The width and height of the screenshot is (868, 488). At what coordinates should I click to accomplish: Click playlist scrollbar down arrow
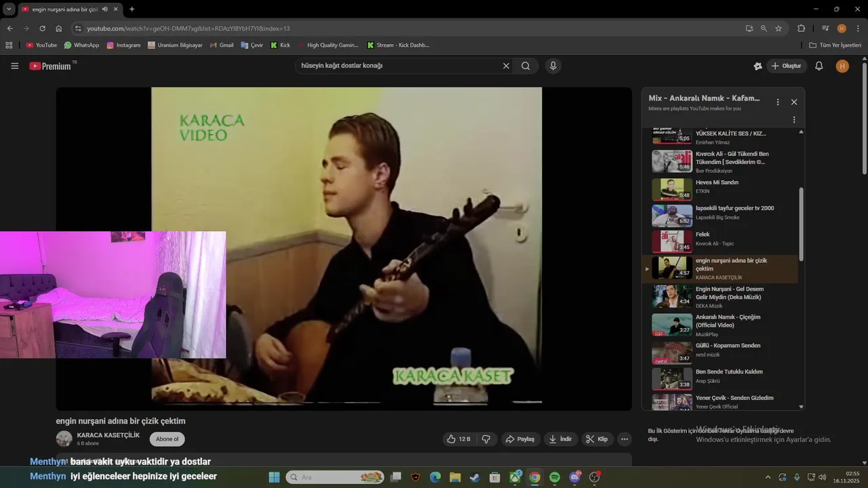tap(801, 407)
